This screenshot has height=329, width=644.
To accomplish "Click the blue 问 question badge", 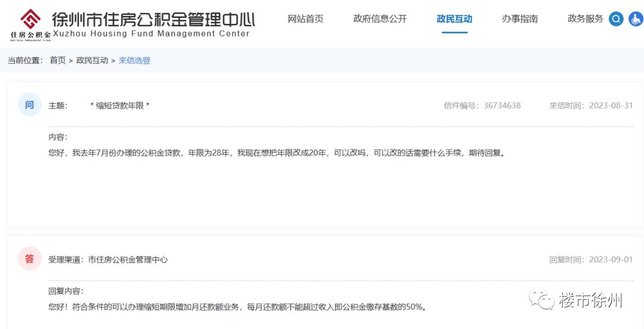I will click(30, 105).
